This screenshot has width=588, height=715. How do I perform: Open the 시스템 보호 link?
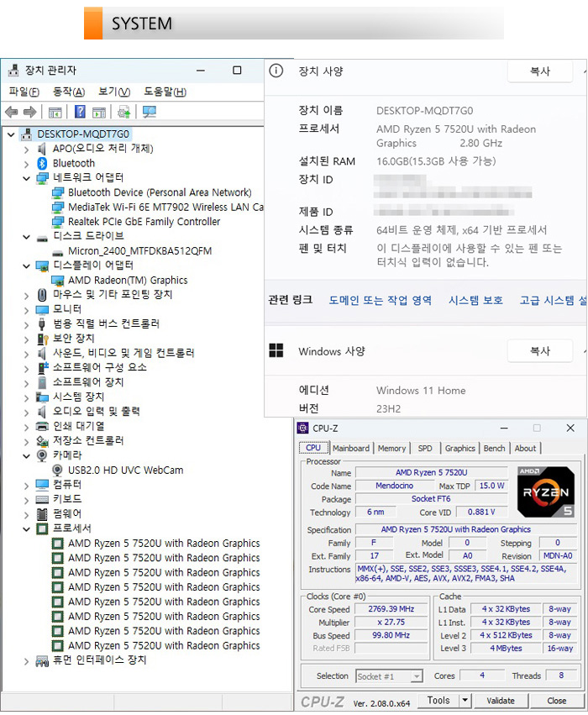(475, 301)
